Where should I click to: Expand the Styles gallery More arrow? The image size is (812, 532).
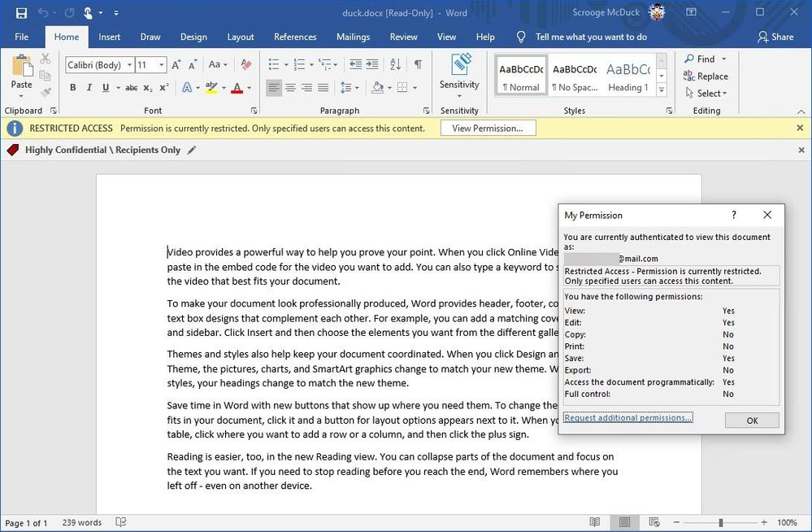click(662, 89)
